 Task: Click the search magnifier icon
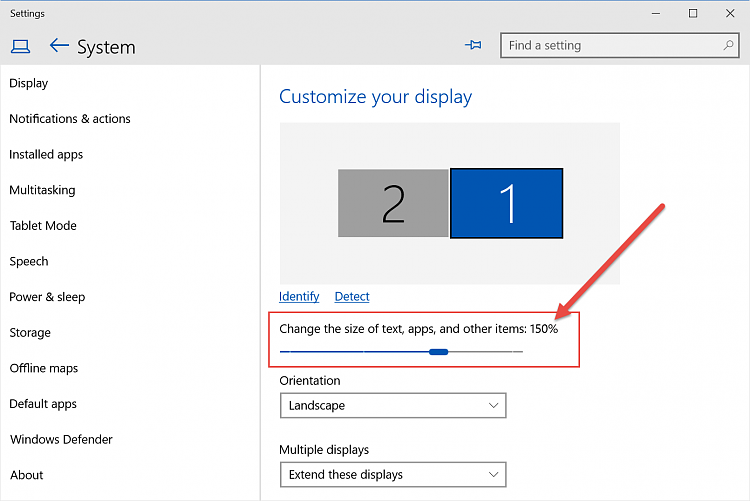click(728, 45)
